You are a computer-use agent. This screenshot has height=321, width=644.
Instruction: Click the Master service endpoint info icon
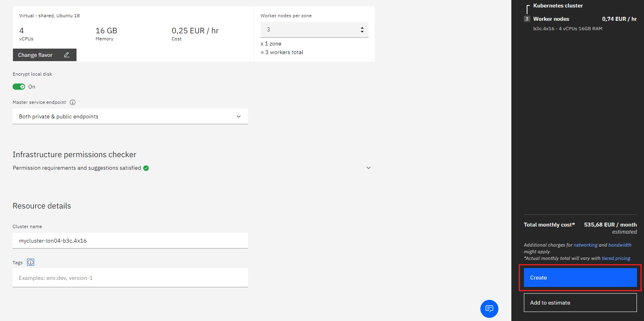(73, 102)
